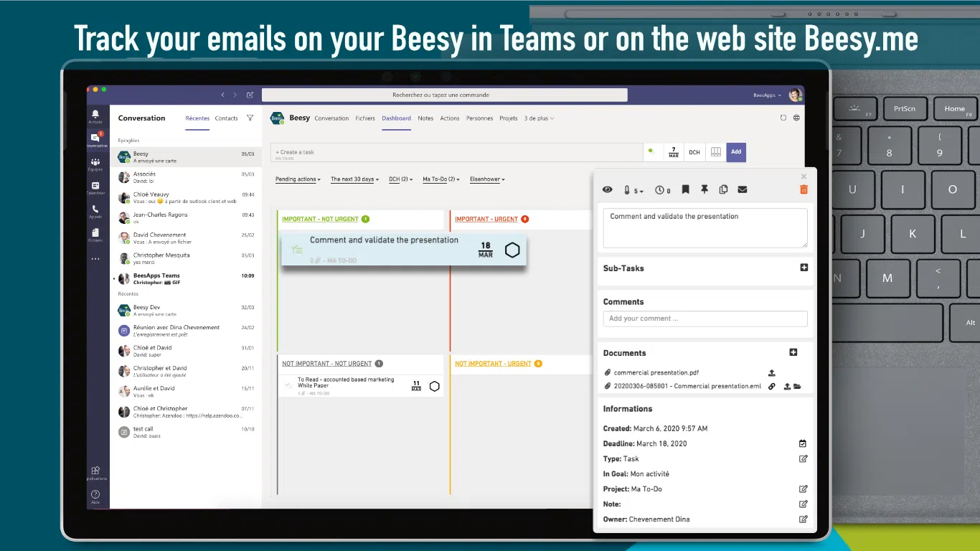This screenshot has width=980, height=551.
Task: Switch to the Notes tab
Action: tap(425, 118)
